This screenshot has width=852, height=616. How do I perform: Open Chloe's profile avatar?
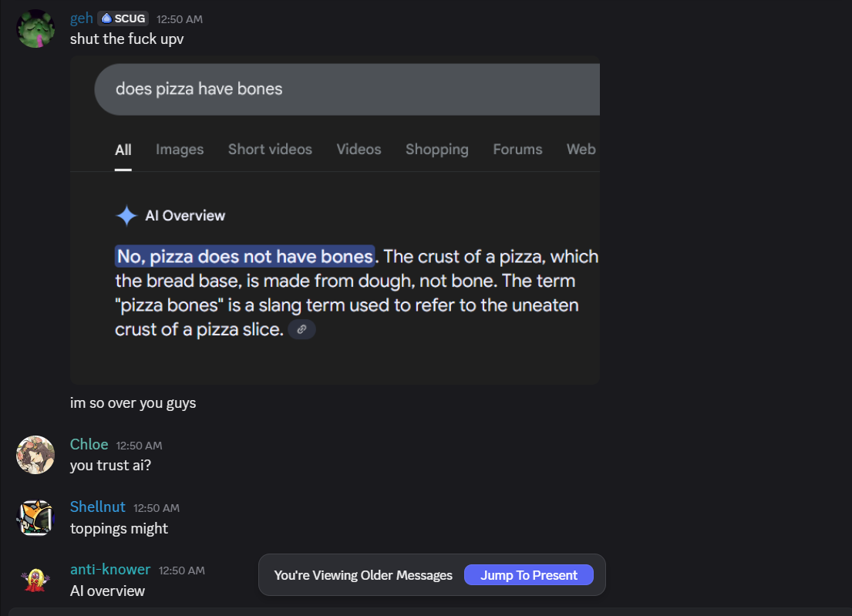35,455
